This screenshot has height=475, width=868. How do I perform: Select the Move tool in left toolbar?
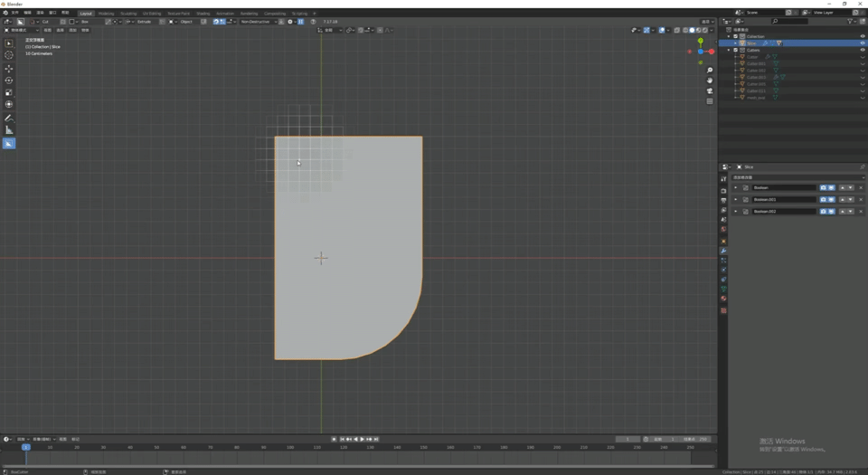[x=9, y=69]
